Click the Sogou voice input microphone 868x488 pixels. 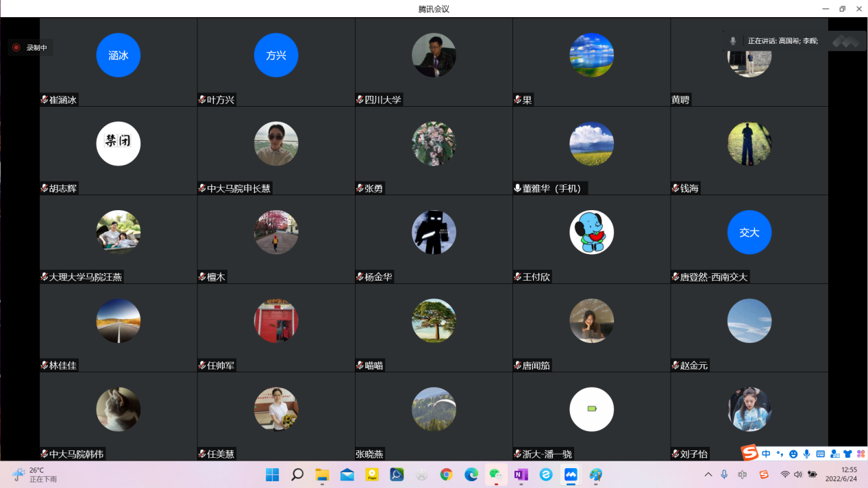807,454
